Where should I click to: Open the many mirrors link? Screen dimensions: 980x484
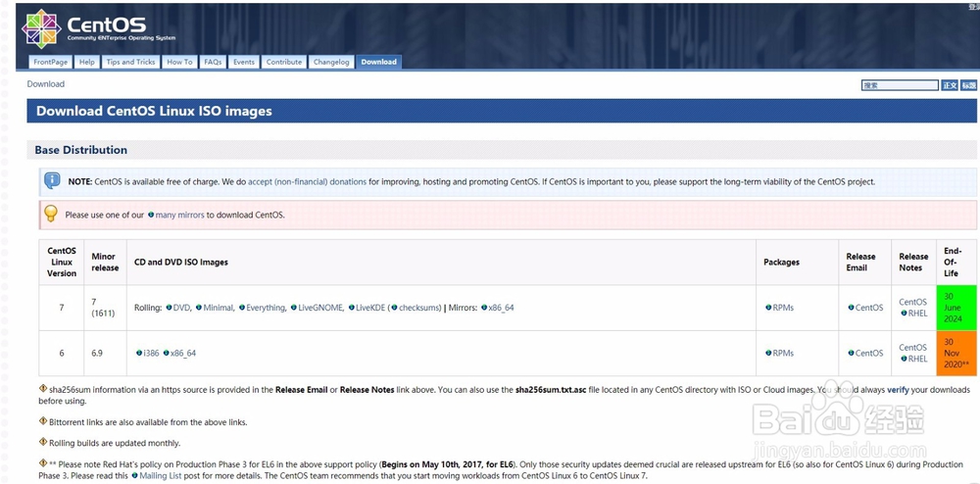[x=180, y=215]
